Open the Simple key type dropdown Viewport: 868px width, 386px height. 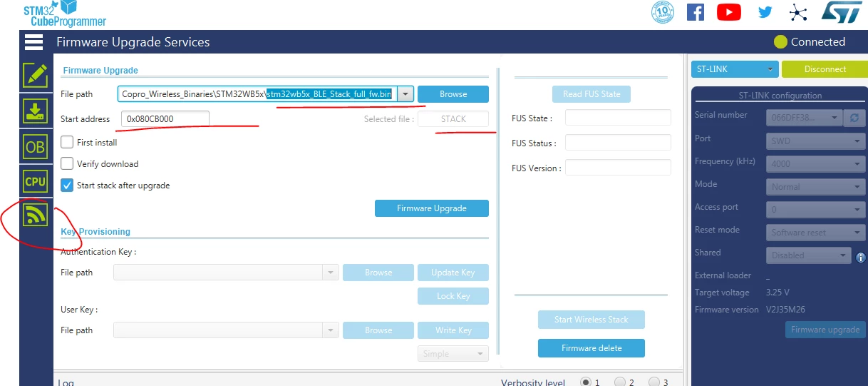[453, 354]
